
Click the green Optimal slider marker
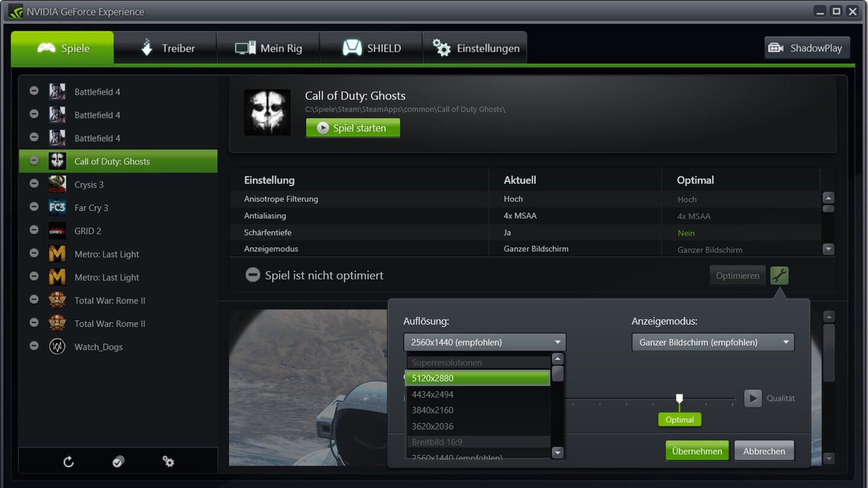pos(680,419)
